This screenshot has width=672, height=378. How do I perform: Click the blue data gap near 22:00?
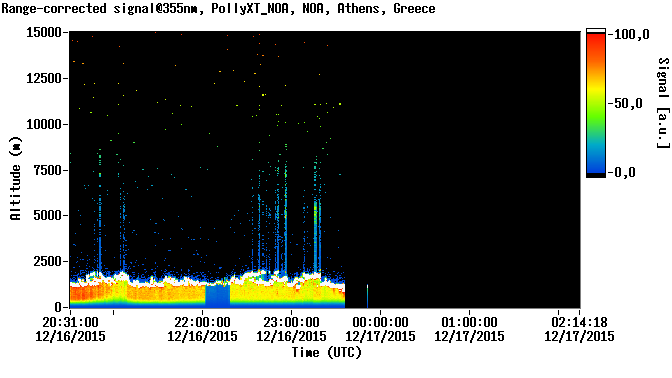(x=218, y=296)
